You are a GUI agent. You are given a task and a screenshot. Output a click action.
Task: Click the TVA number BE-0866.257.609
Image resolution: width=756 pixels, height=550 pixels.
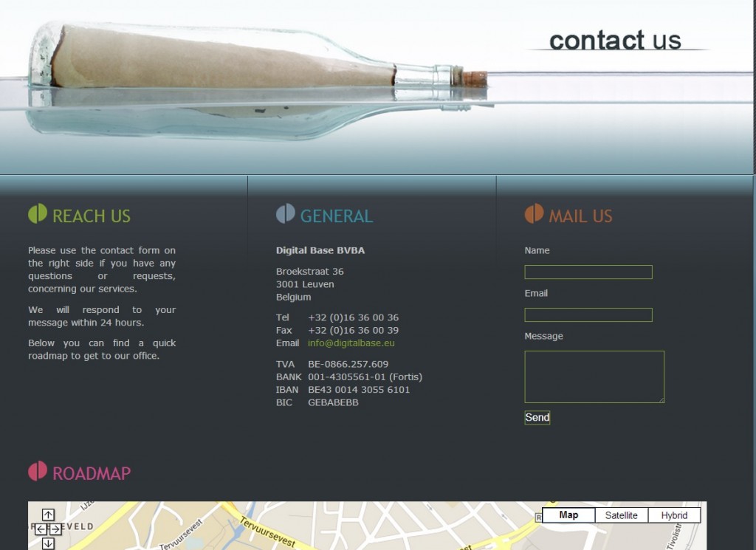(x=348, y=365)
